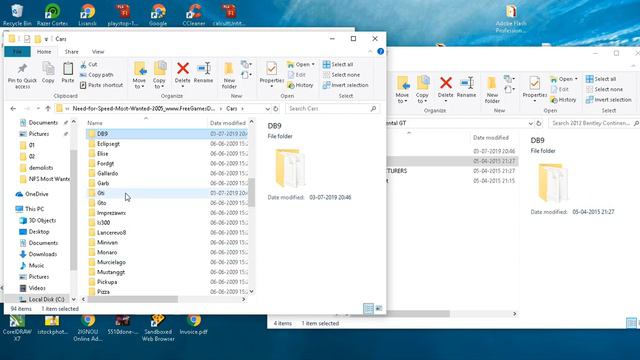Select the Mustanggt folder
Image resolution: width=640 pixels, height=360 pixels.
coord(167,272)
